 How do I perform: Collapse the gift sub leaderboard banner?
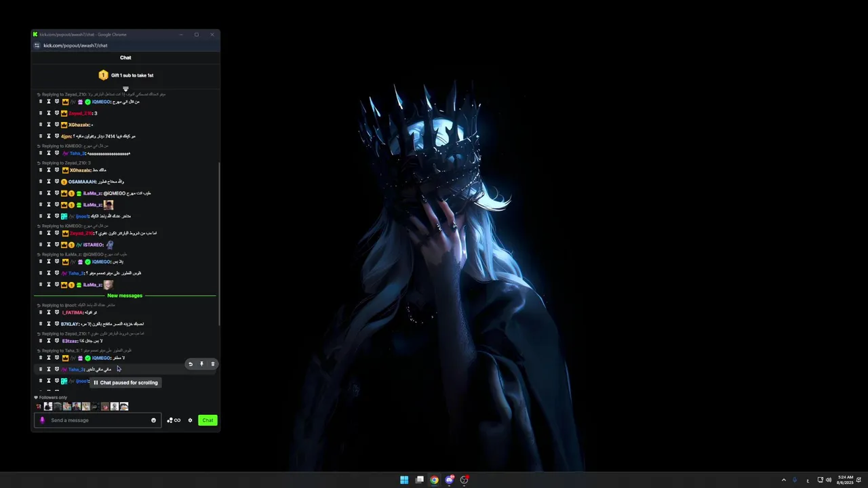[x=125, y=88]
